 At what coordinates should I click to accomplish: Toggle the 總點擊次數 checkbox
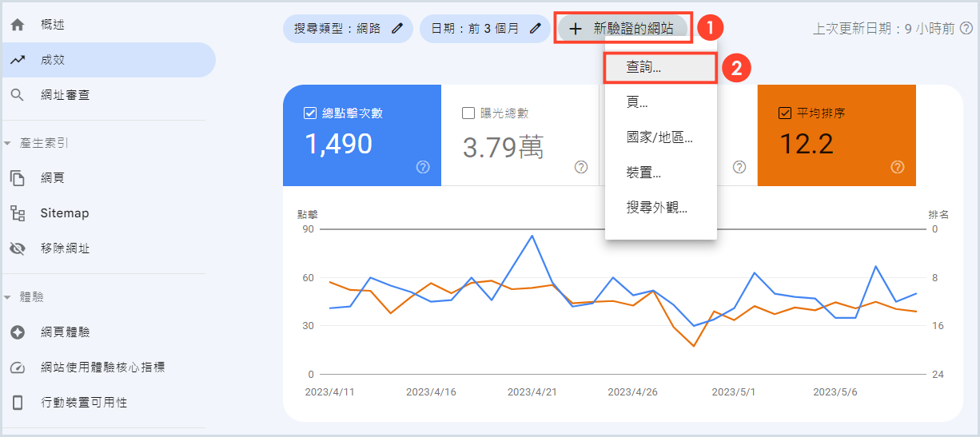pos(310,113)
